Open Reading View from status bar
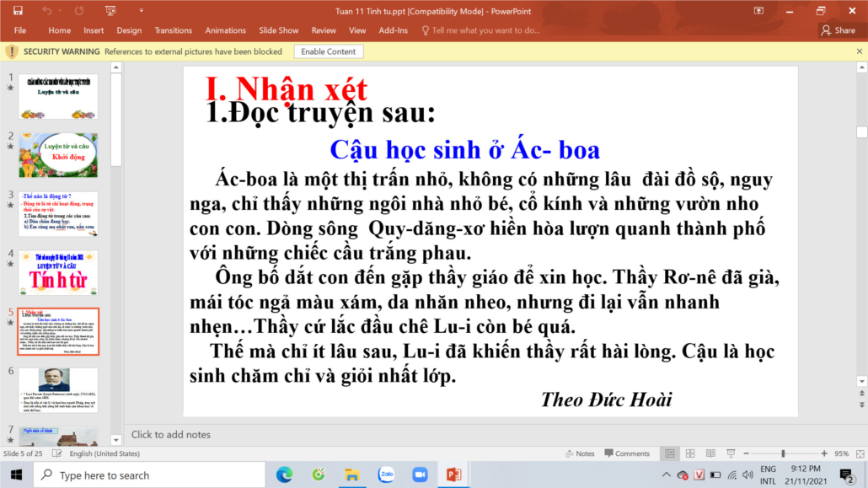This screenshot has height=488, width=868. [710, 453]
